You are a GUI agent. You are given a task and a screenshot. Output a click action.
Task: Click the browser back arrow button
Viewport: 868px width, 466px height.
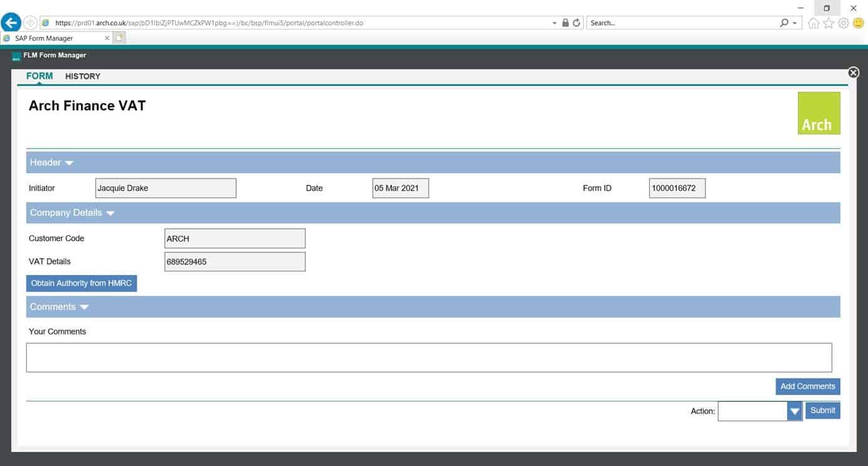pos(11,23)
